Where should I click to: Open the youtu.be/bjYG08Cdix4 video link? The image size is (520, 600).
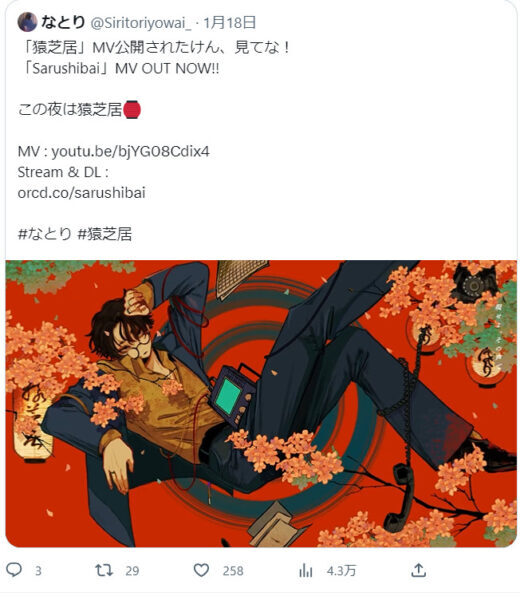(x=130, y=152)
